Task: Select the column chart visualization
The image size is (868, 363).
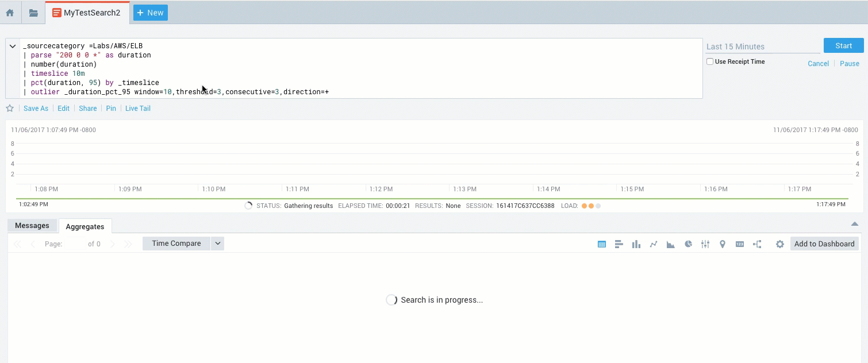Action: click(636, 244)
